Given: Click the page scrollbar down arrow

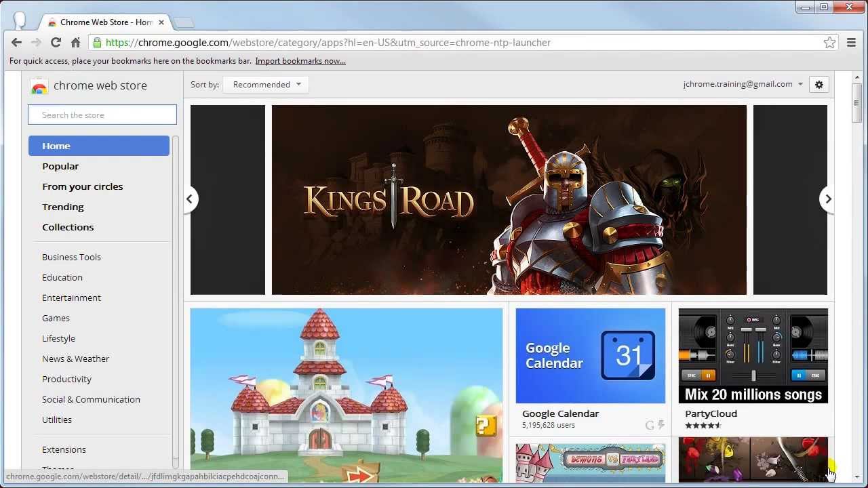Looking at the screenshot, I should (x=857, y=477).
